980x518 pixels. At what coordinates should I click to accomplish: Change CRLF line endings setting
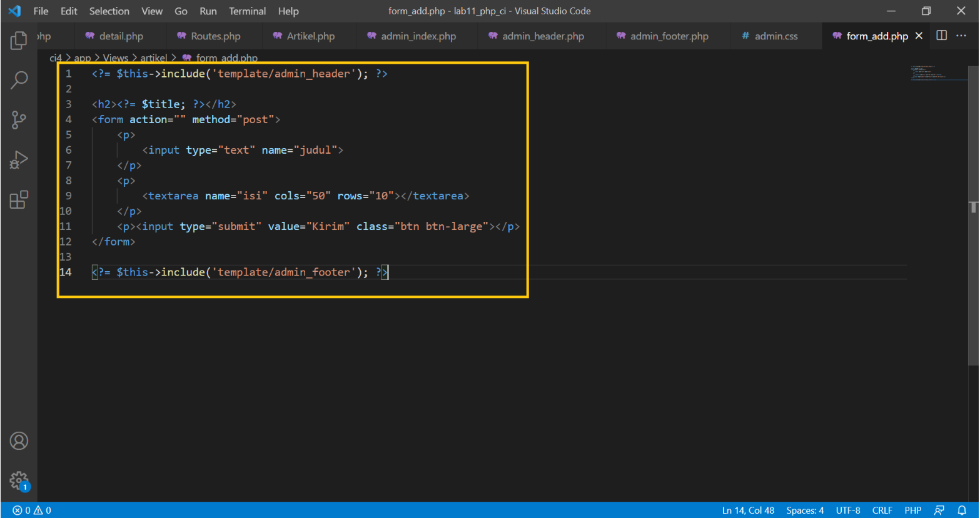[x=882, y=510]
